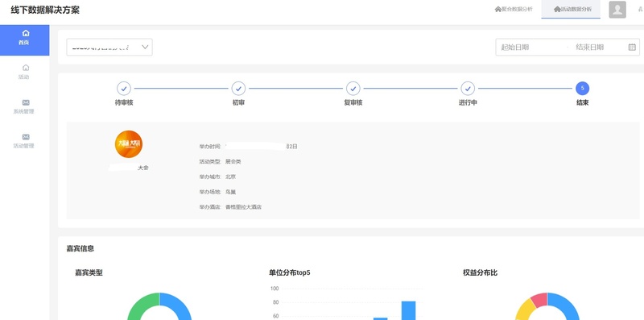This screenshot has width=644, height=320.
Task: Open 活动管理 in the sidebar
Action: click(x=25, y=141)
